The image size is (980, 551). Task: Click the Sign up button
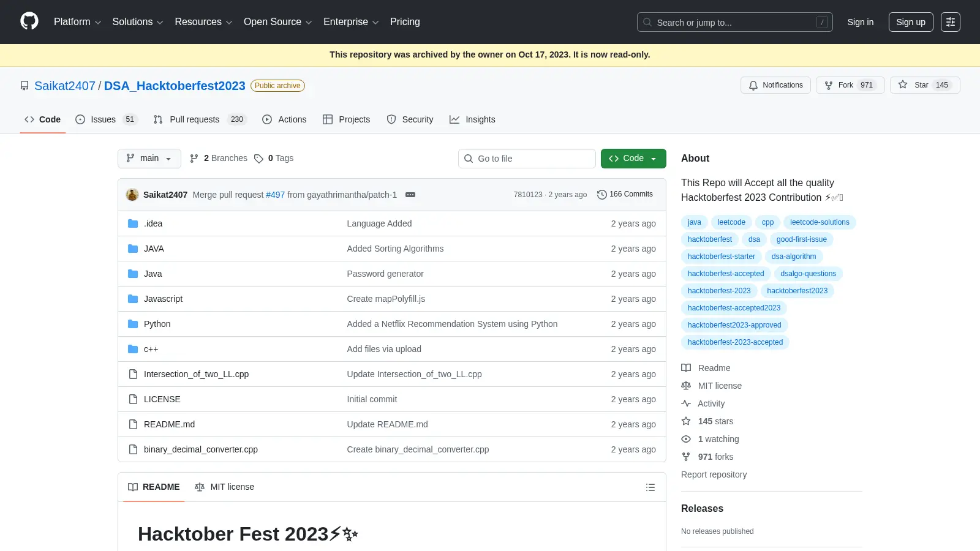pos(911,22)
